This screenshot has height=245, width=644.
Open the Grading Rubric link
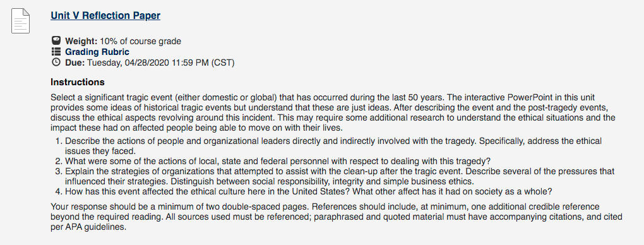pyautogui.click(x=97, y=52)
